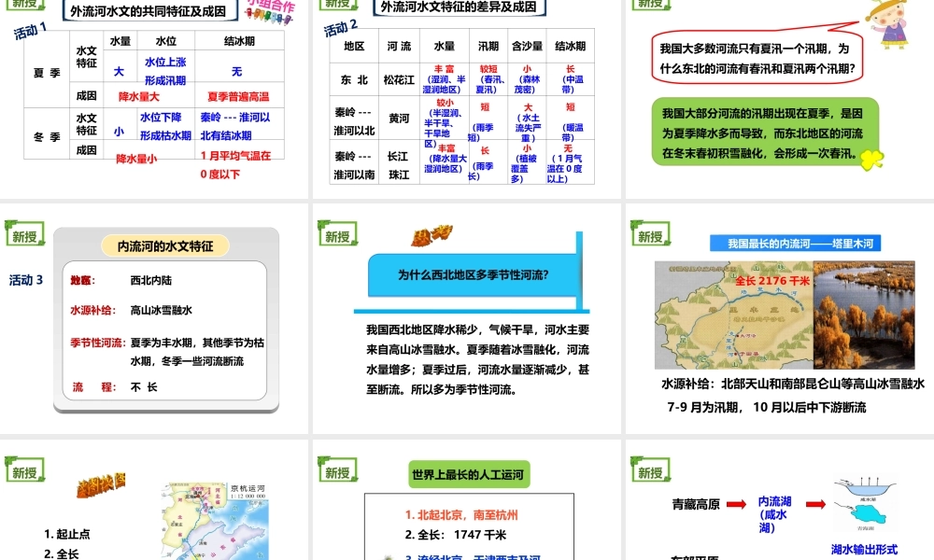Click the 活动1 label
The height and width of the screenshot is (560, 934).
30,31
